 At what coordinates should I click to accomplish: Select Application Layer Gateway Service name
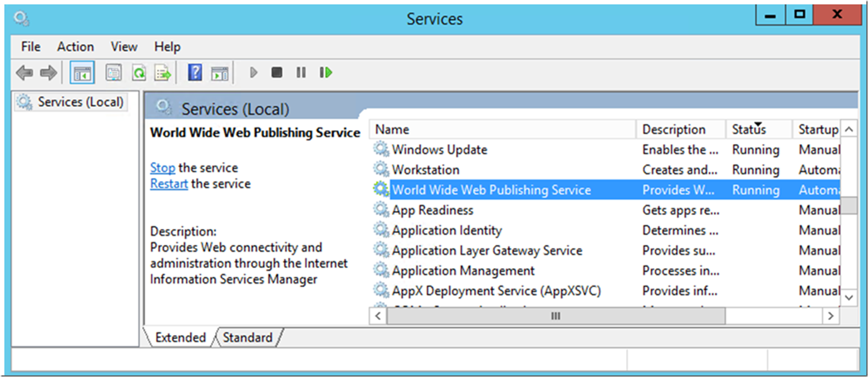pyautogui.click(x=487, y=251)
